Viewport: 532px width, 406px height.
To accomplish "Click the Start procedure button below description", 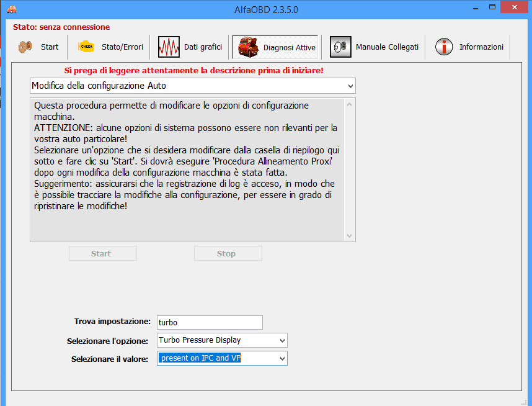I will point(103,253).
